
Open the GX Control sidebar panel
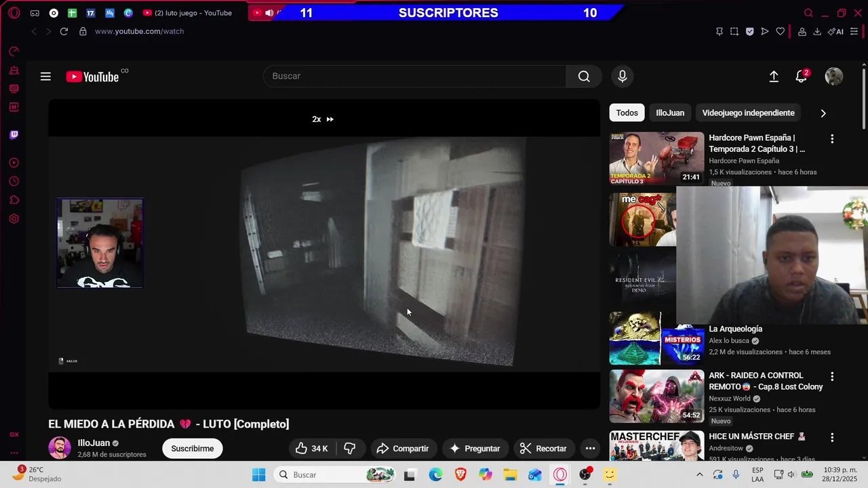pos(14,52)
